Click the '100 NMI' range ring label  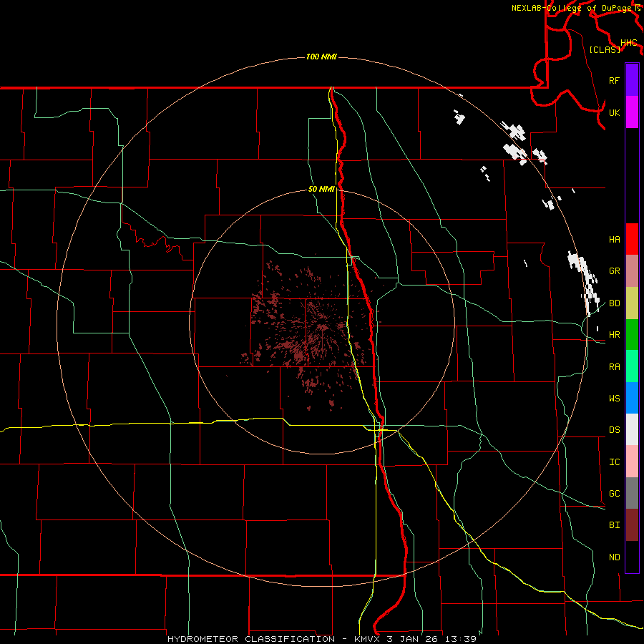click(x=321, y=57)
